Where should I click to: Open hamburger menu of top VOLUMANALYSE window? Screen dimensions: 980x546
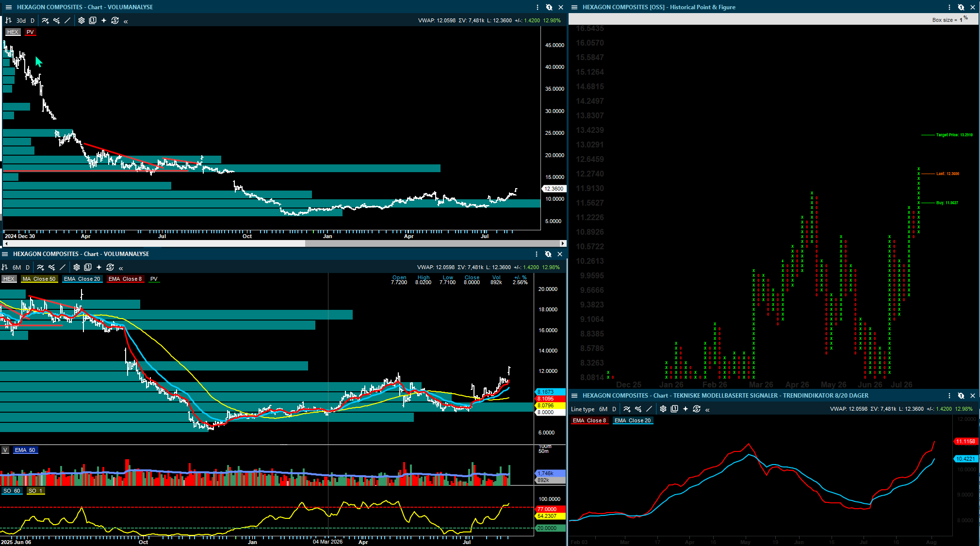tap(8, 7)
